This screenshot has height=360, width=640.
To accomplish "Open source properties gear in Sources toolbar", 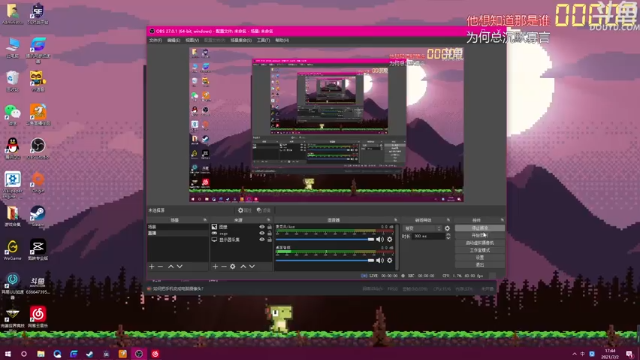I will [x=233, y=267].
